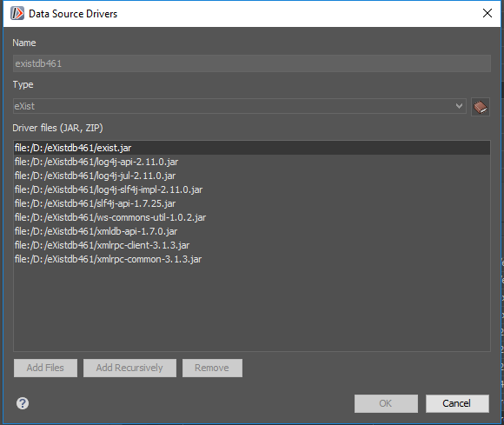Click the Add Recursively button

coord(129,368)
